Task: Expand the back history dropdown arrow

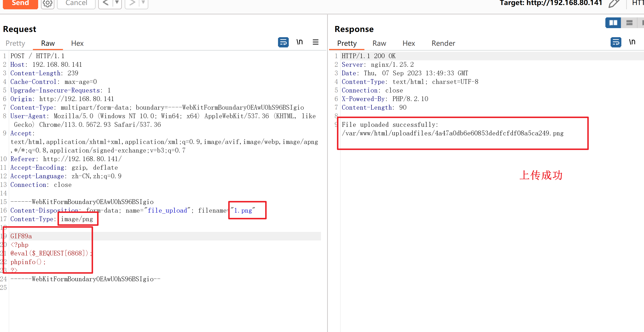Action: (x=117, y=2)
